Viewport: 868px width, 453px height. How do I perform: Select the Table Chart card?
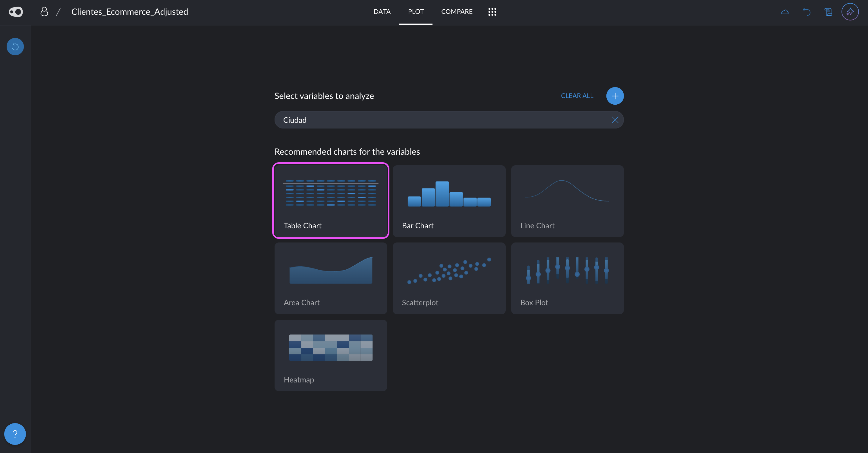[331, 201]
